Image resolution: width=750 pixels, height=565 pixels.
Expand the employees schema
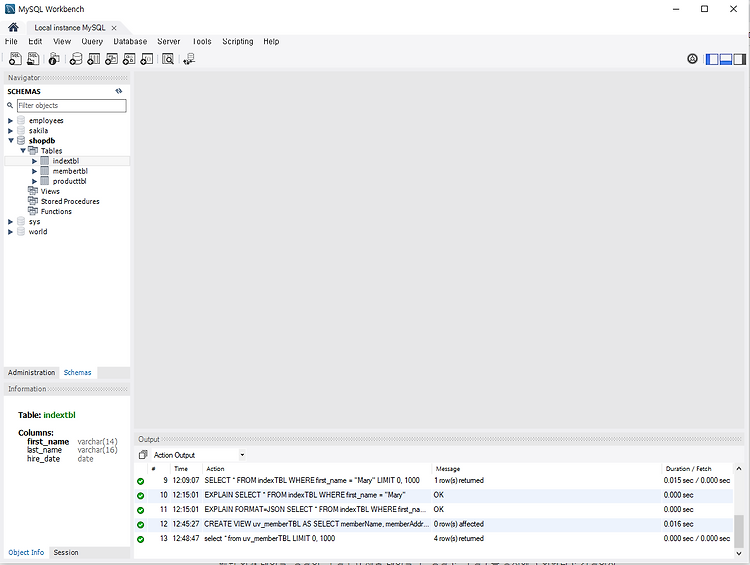coord(10,121)
